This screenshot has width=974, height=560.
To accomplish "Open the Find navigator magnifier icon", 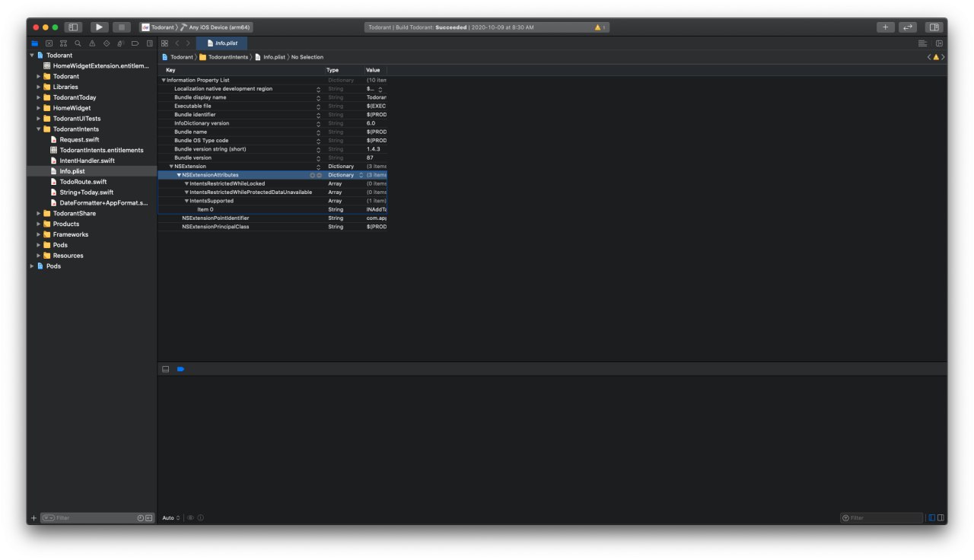I will [x=78, y=43].
